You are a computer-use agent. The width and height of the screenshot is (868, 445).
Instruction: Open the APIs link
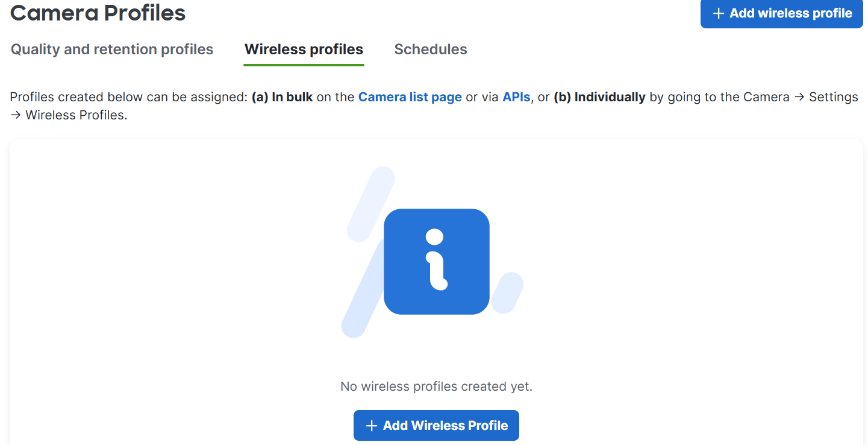pyautogui.click(x=516, y=97)
